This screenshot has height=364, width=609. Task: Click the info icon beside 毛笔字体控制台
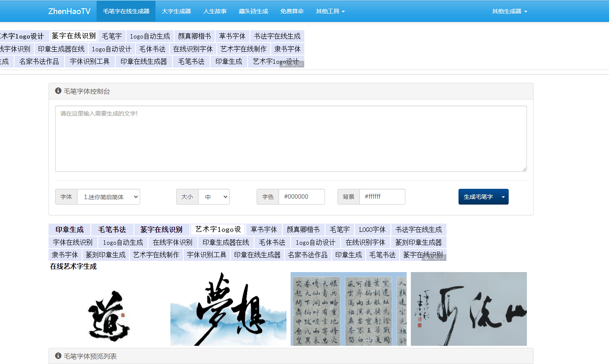(x=58, y=91)
